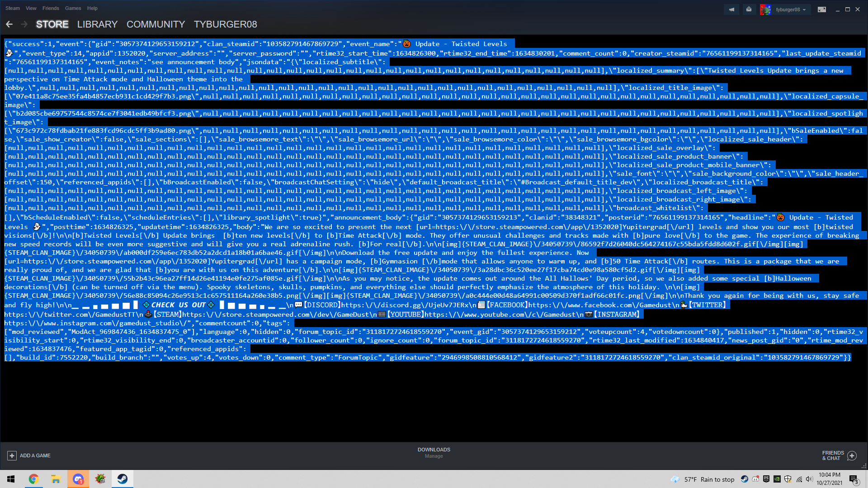868x488 pixels.
Task: Open the TYBURGER08 profile tab
Action: point(225,24)
